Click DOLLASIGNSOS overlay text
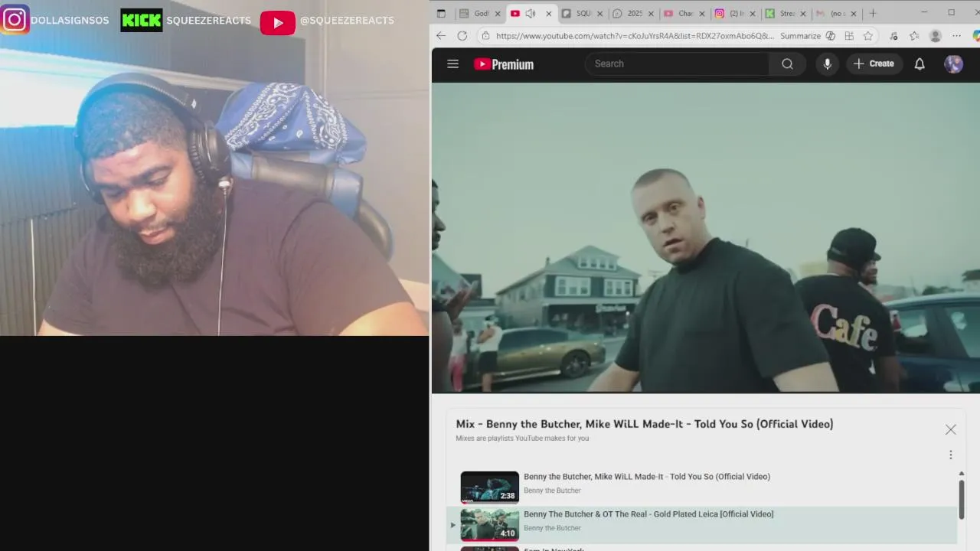Image resolution: width=980 pixels, height=551 pixels. pos(70,21)
